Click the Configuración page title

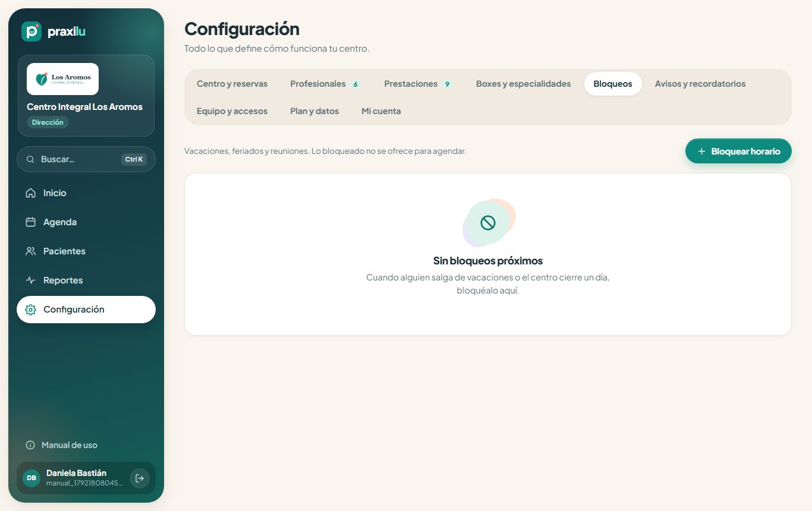coord(242,29)
